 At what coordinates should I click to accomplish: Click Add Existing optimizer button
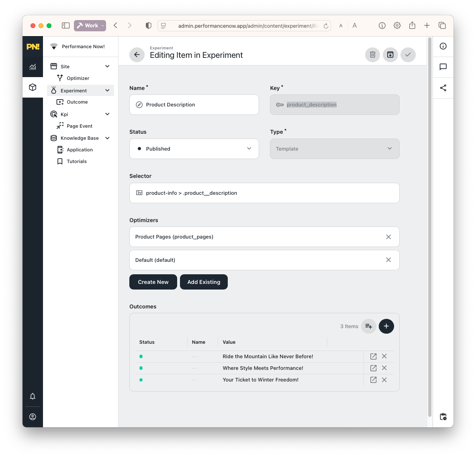pyautogui.click(x=204, y=282)
